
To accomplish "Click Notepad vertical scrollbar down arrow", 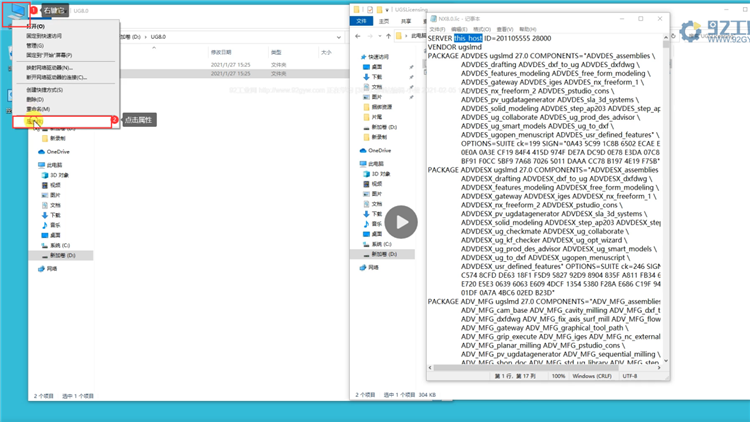I will point(666,361).
